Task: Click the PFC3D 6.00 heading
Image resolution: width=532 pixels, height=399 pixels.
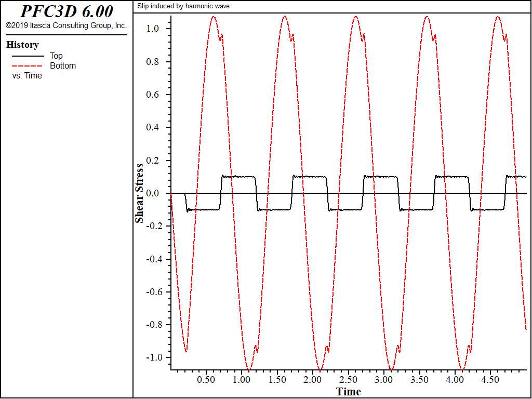Action: (66, 11)
